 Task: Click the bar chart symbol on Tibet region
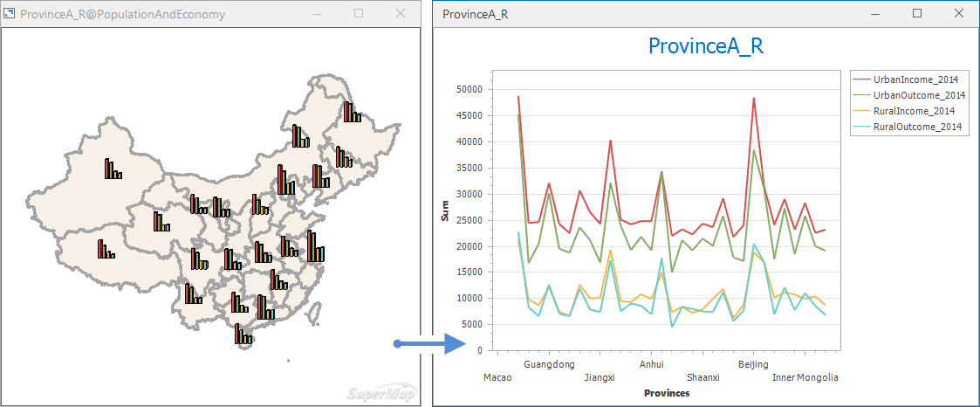tap(106, 250)
